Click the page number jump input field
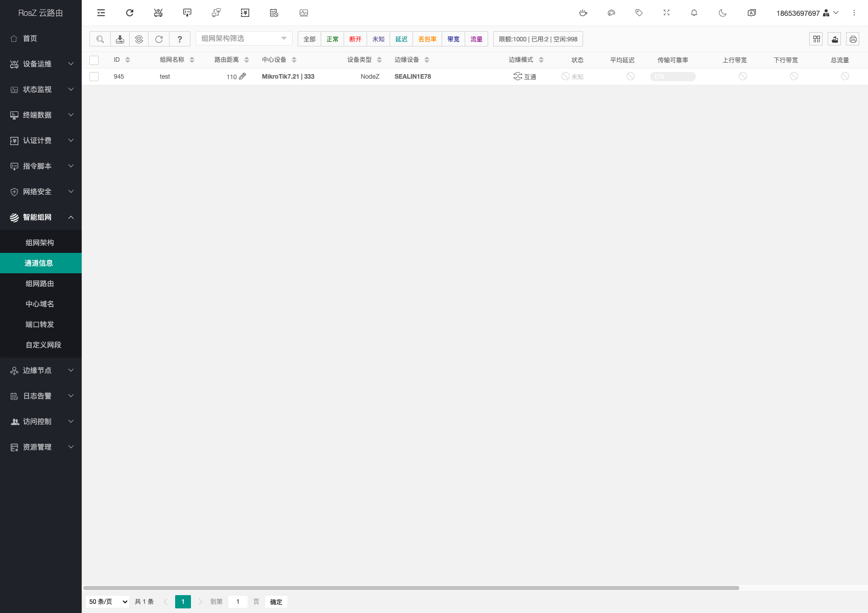 point(237,602)
